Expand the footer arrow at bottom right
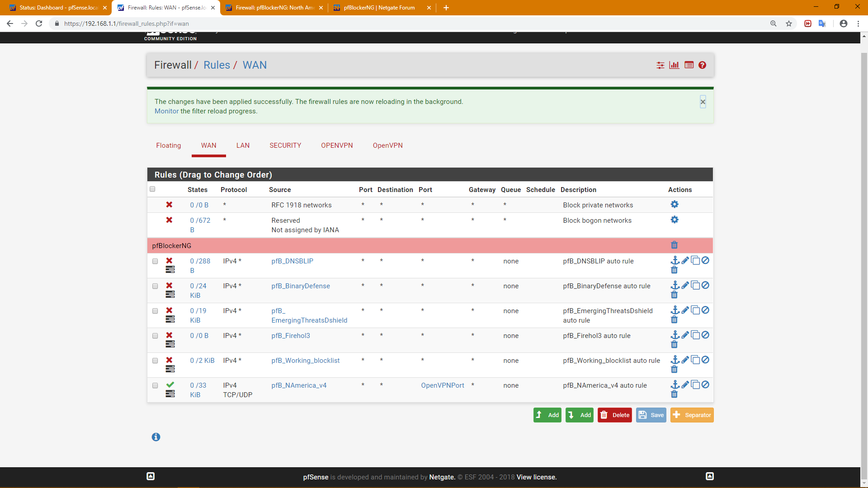This screenshot has width=868, height=488. click(x=710, y=476)
